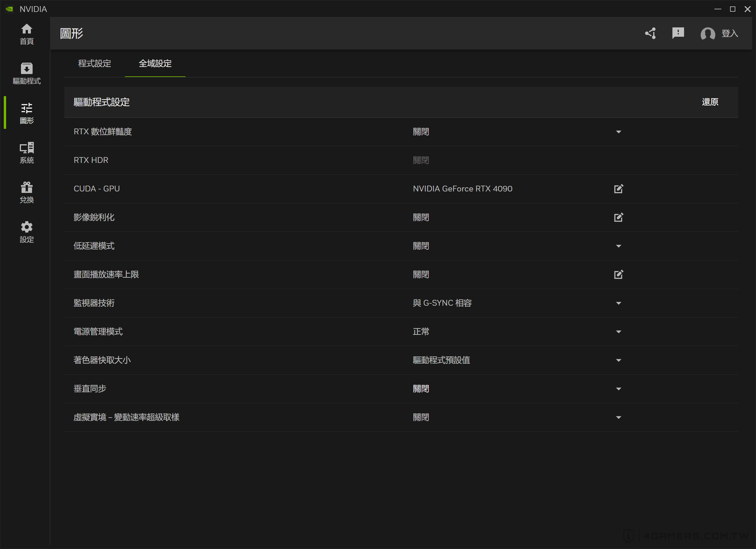Expand the 低延遲模式 dropdown

(x=618, y=246)
